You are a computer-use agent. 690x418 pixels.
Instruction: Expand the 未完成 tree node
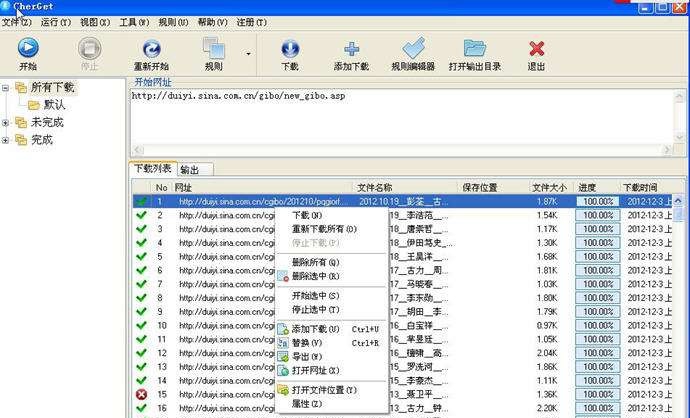pyautogui.click(x=5, y=123)
